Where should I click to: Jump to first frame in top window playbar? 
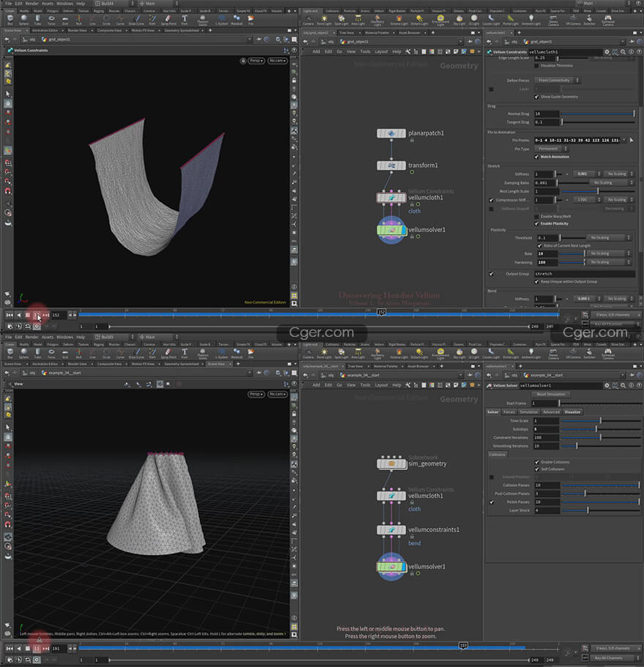click(10, 316)
